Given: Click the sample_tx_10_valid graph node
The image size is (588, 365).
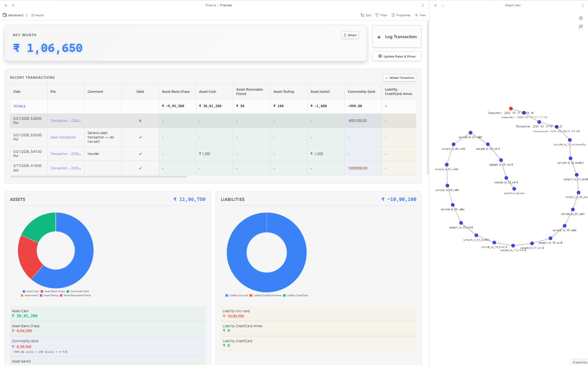Looking at the screenshot, I should pos(461,223).
